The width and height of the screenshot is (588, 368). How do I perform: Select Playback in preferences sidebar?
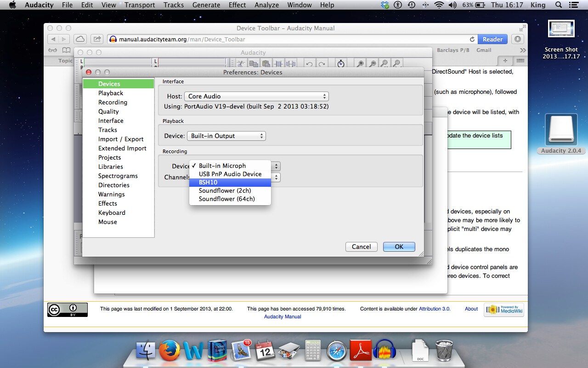coord(119,93)
